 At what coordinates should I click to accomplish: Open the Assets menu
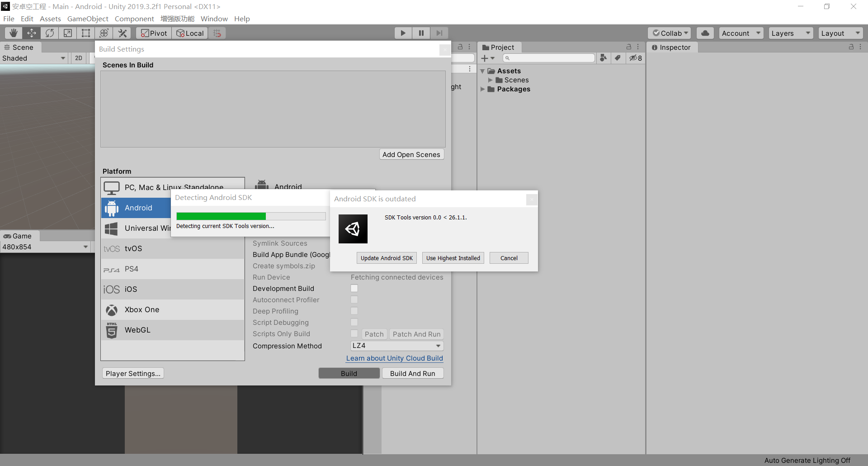click(50, 19)
